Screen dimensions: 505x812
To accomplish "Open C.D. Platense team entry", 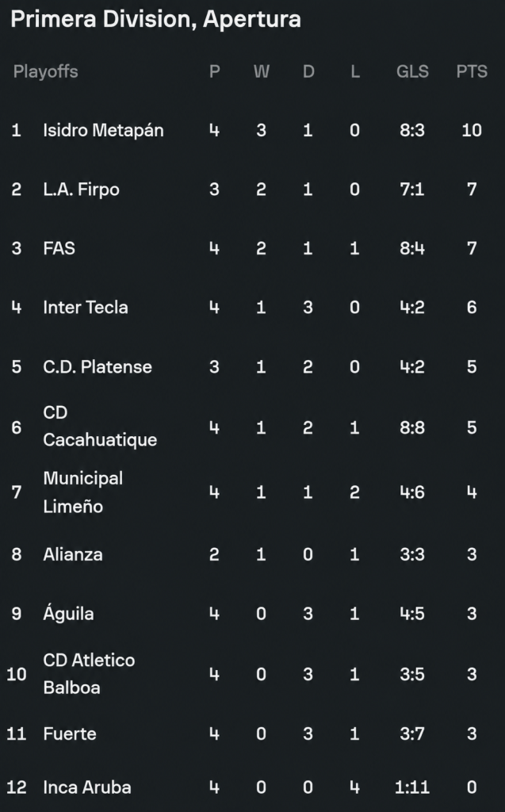I will pyautogui.click(x=252, y=366).
